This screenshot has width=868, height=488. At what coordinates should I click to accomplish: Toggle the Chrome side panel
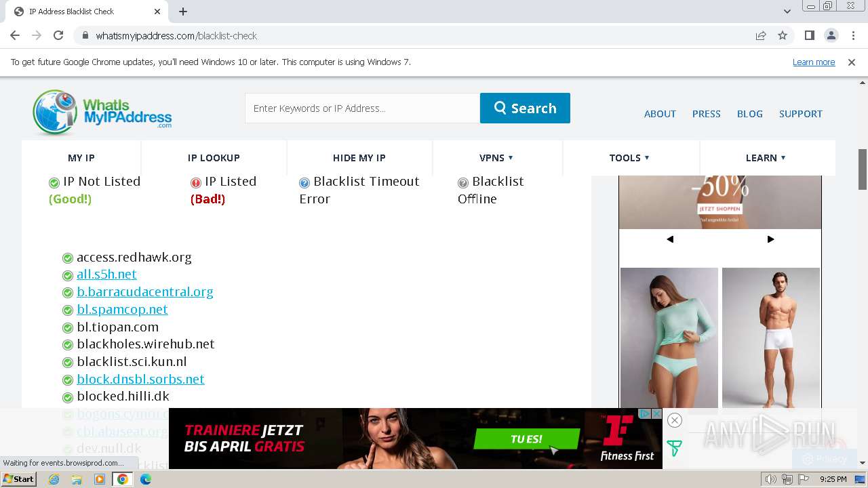coord(809,35)
